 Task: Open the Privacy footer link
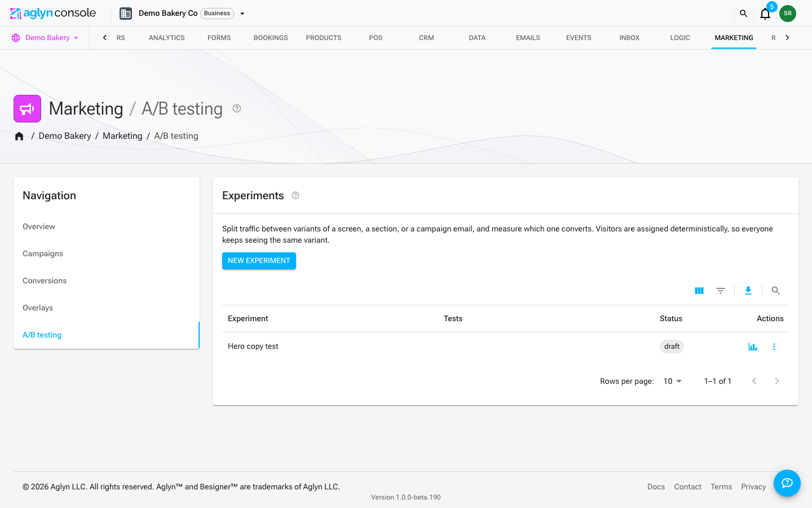click(x=753, y=487)
